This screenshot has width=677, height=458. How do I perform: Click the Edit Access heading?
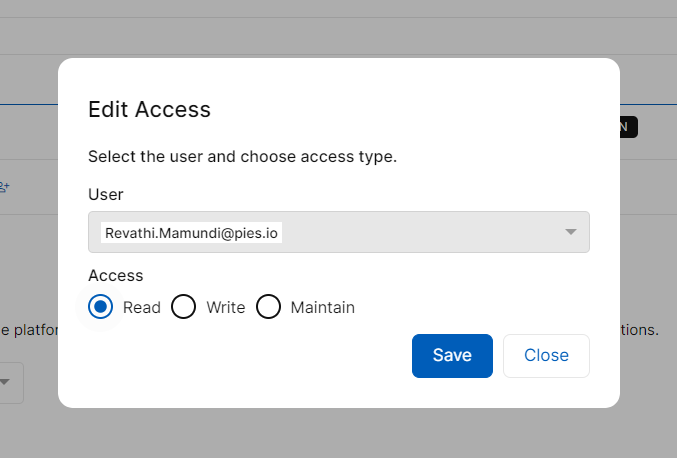point(149,109)
